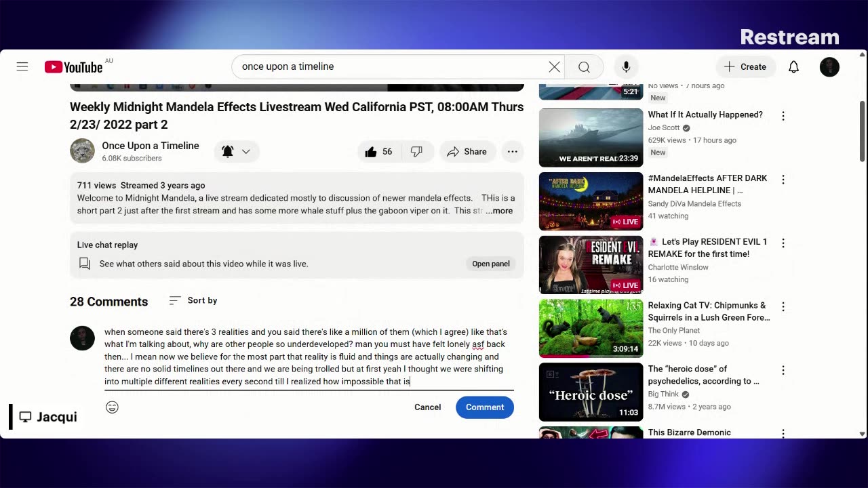Viewport: 868px width, 488px height.
Task: Click inside the comment text box
Action: point(309,357)
